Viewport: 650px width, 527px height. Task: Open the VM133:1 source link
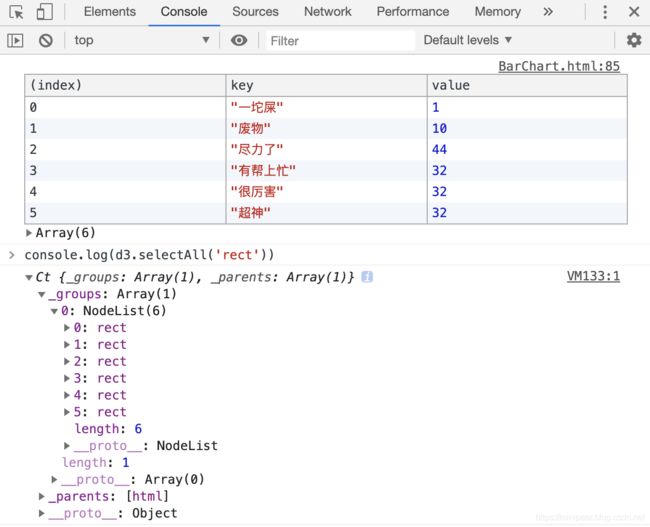click(x=593, y=276)
